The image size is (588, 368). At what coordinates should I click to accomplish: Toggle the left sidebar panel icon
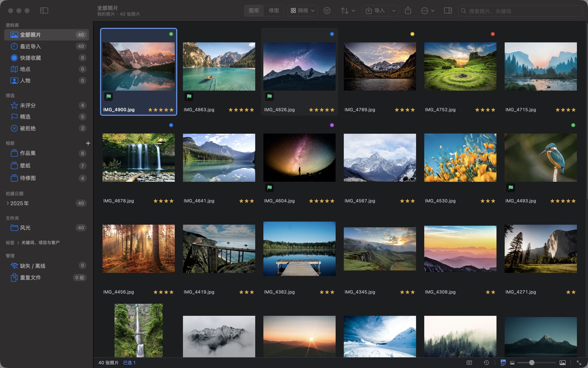pyautogui.click(x=44, y=10)
